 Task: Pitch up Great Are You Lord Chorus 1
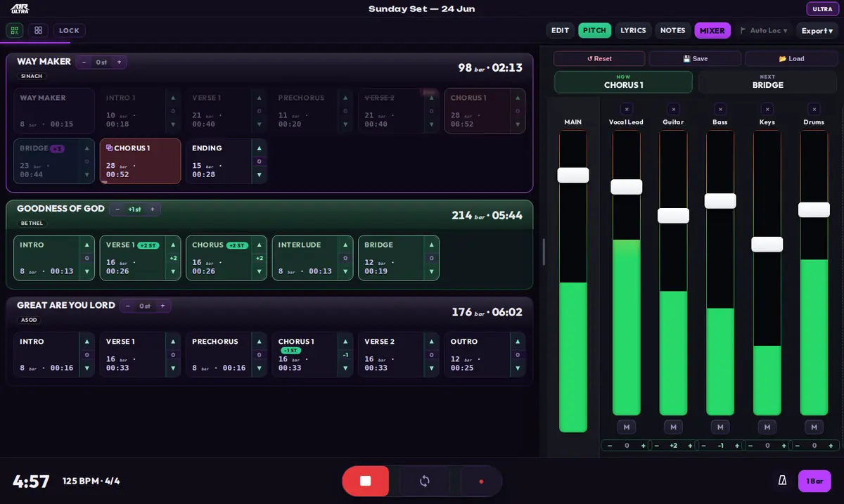pos(345,342)
